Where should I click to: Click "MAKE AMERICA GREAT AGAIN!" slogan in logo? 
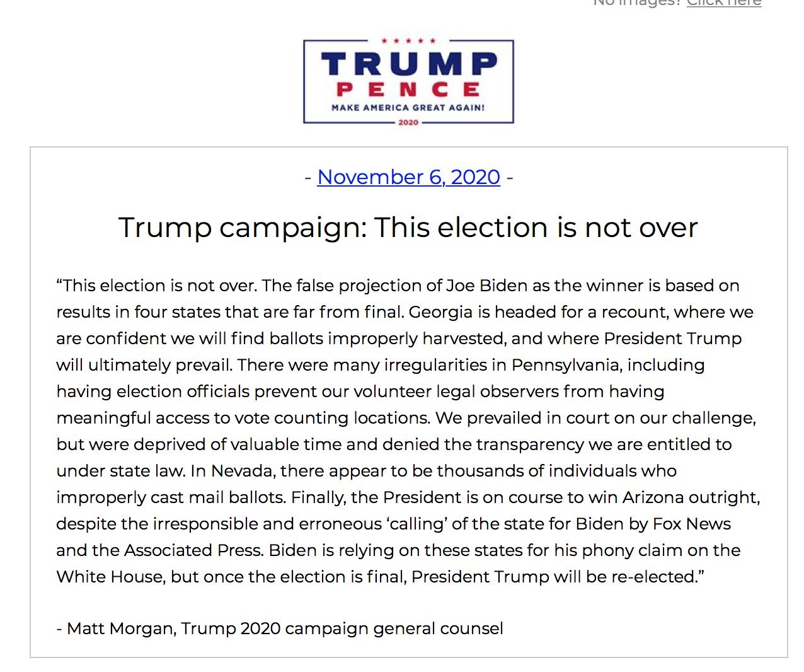click(408, 108)
